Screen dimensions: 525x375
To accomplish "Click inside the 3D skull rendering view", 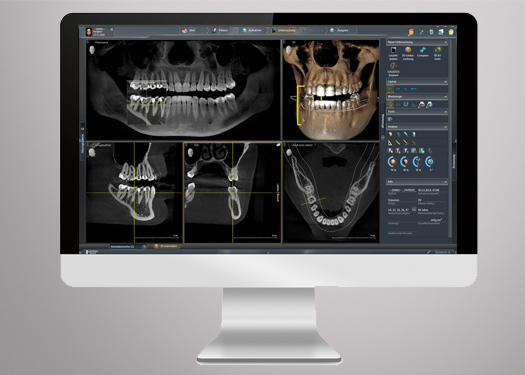I will [x=331, y=89].
